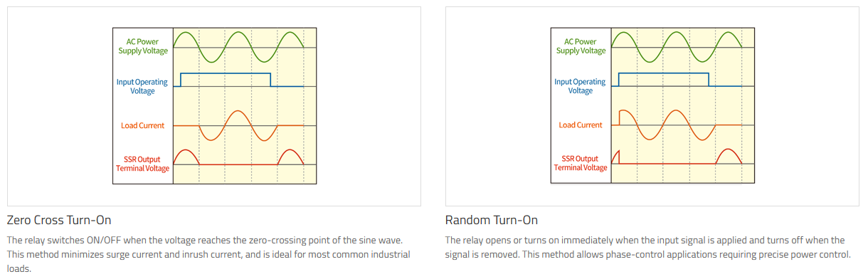This screenshot has height=279, width=868.
Task: Click AC Power Supply Voltage label in right diagram
Action: (581, 46)
